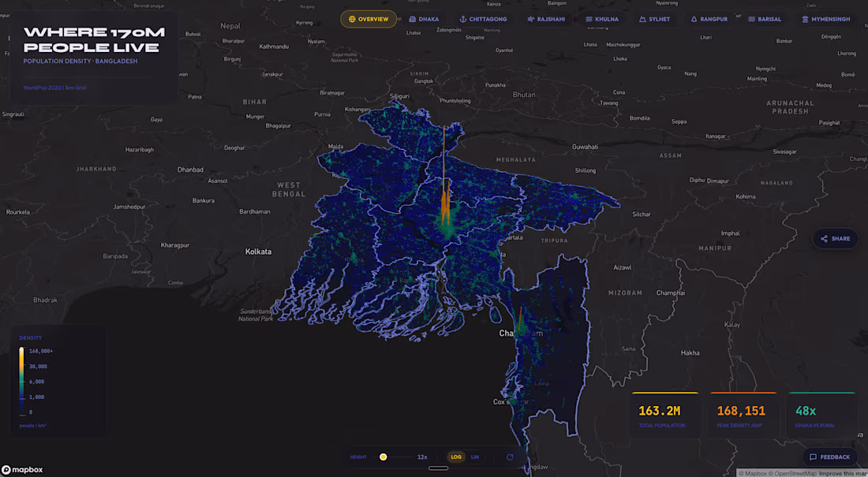The width and height of the screenshot is (868, 477).
Task: Select the buildings icon for Dhaka
Action: coord(412,18)
